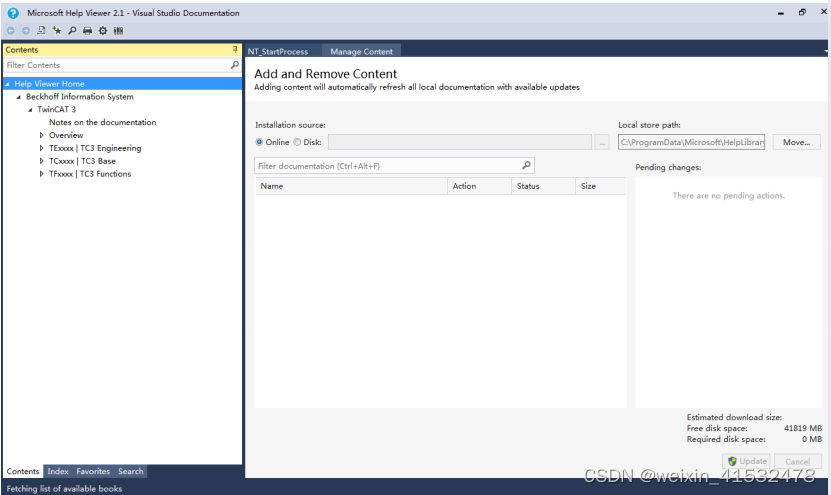Click magnifier in Filter documentation box
Image resolution: width=831 pixels, height=495 pixels.
(x=526, y=165)
